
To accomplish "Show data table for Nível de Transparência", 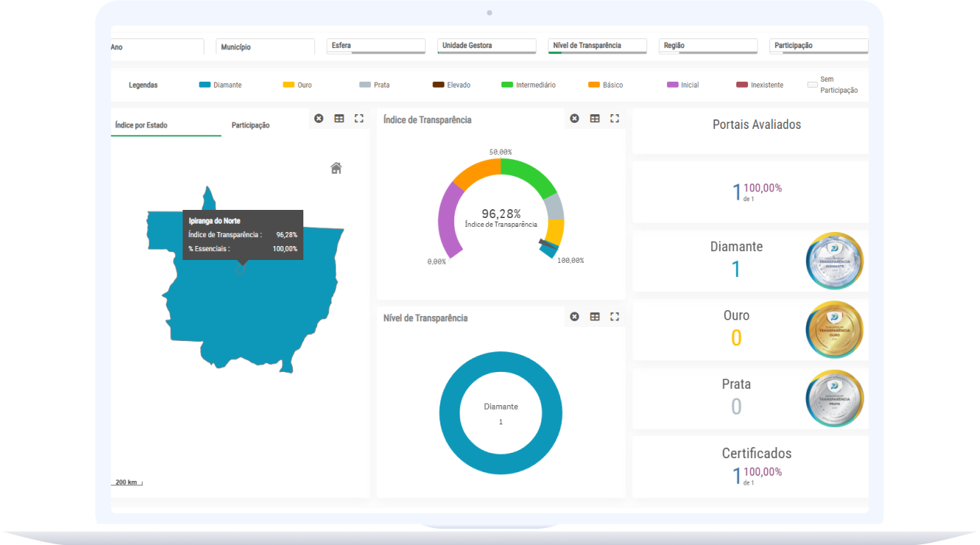I will coord(594,317).
